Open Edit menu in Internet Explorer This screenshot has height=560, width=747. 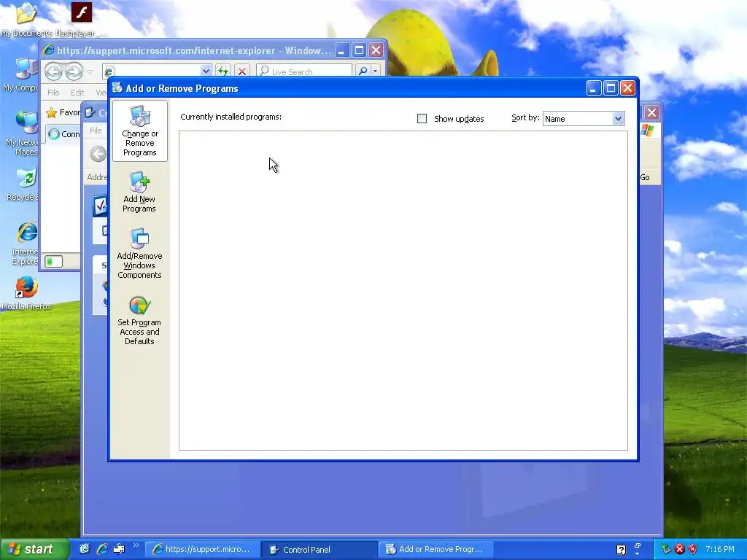[77, 93]
